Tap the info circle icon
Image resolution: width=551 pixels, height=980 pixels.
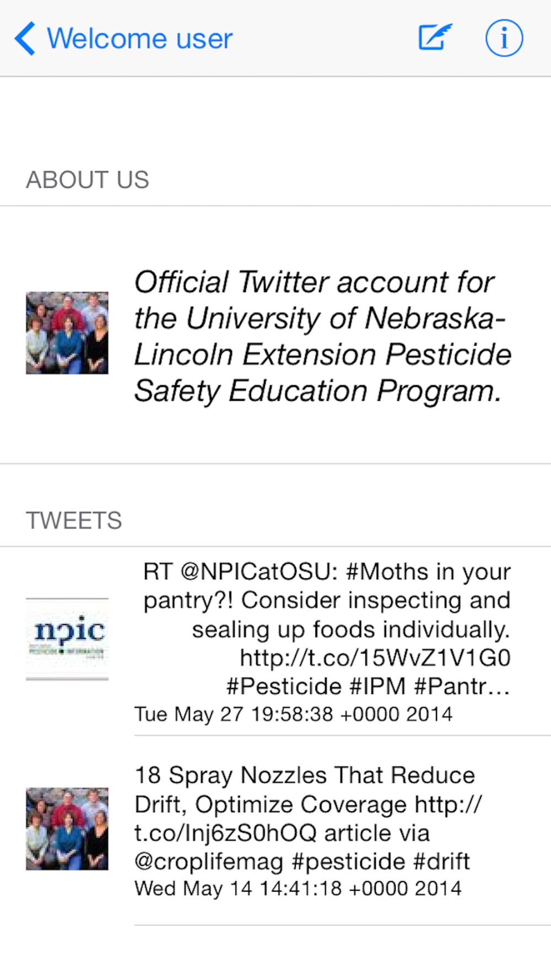point(504,38)
